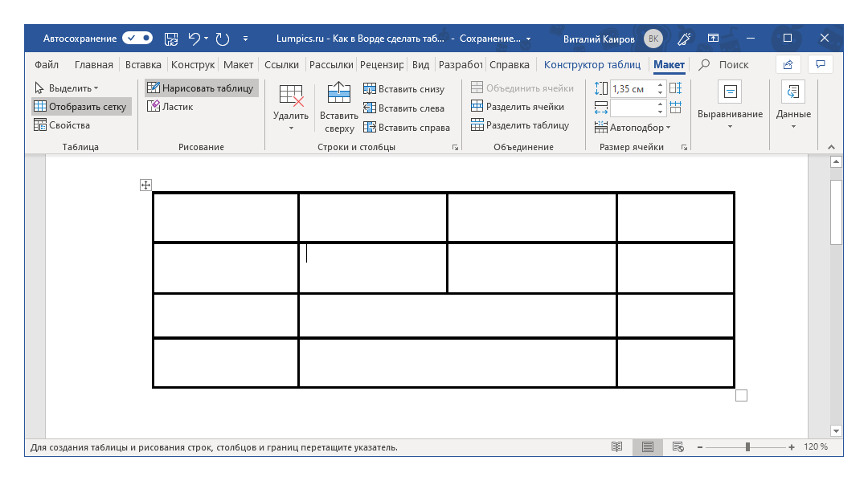Image resolution: width=868 pixels, height=481 pixels.
Task: Expand the Delete (Удалить) dropdown
Action: [291, 127]
